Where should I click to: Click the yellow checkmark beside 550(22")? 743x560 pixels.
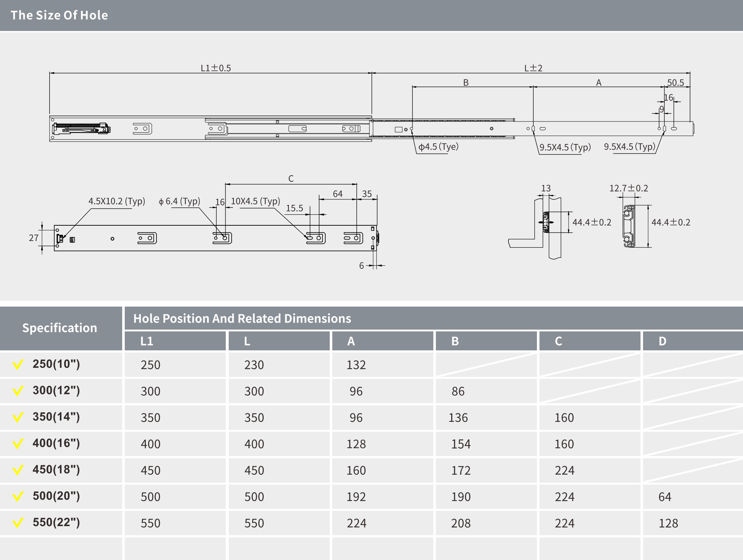click(18, 523)
